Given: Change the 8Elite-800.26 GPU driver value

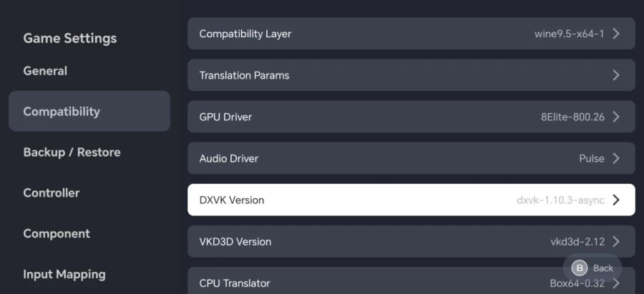Looking at the screenshot, I should click(572, 117).
